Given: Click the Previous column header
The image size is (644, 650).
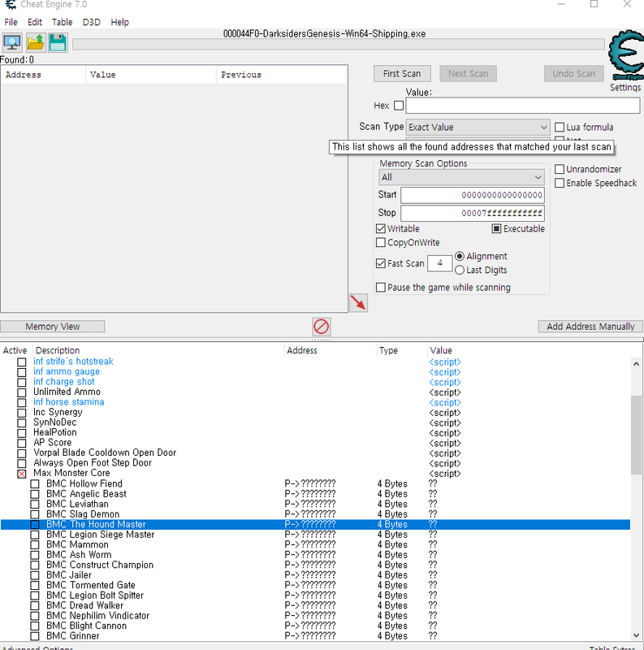Looking at the screenshot, I should coord(281,75).
